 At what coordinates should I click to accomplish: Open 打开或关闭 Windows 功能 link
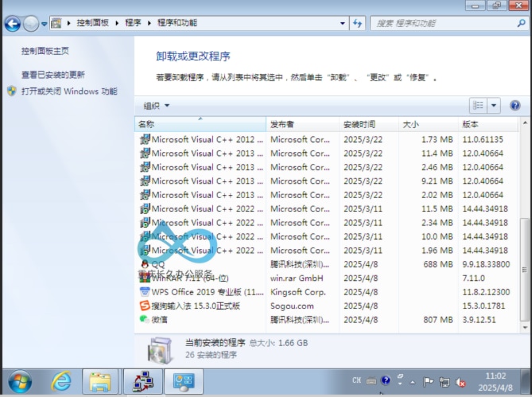[x=69, y=91]
